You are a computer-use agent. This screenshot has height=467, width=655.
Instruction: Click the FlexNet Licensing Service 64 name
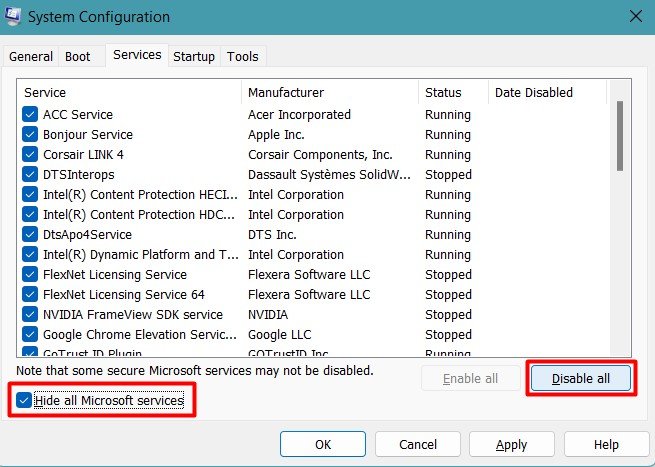click(x=124, y=294)
